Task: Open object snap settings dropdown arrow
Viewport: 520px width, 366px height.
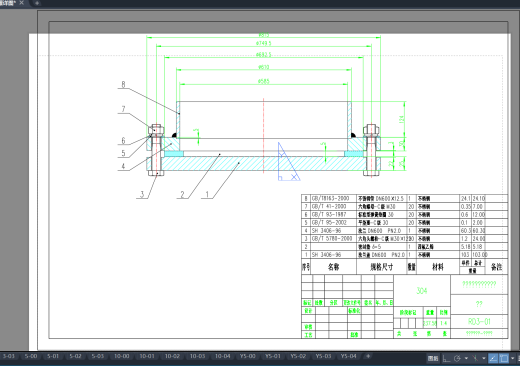Action: click(513, 359)
